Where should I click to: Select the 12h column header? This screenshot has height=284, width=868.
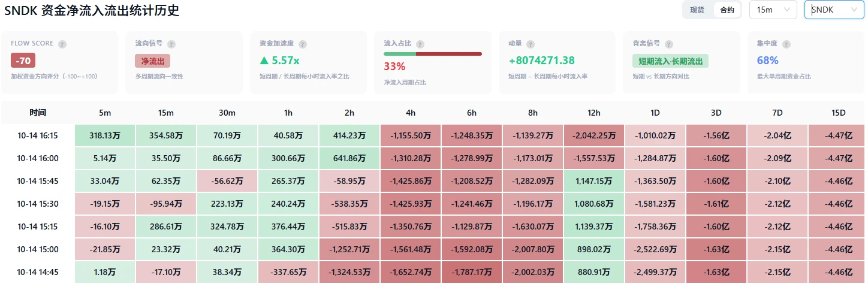[x=594, y=113]
